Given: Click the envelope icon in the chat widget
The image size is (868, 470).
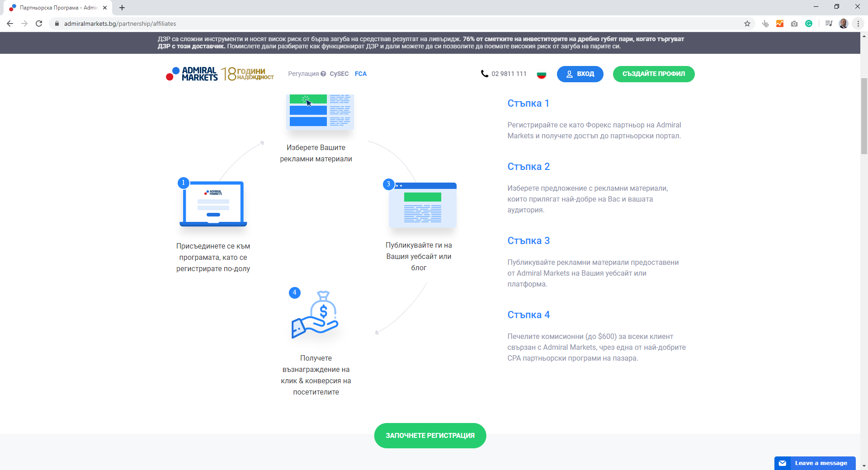Looking at the screenshot, I should [783, 463].
